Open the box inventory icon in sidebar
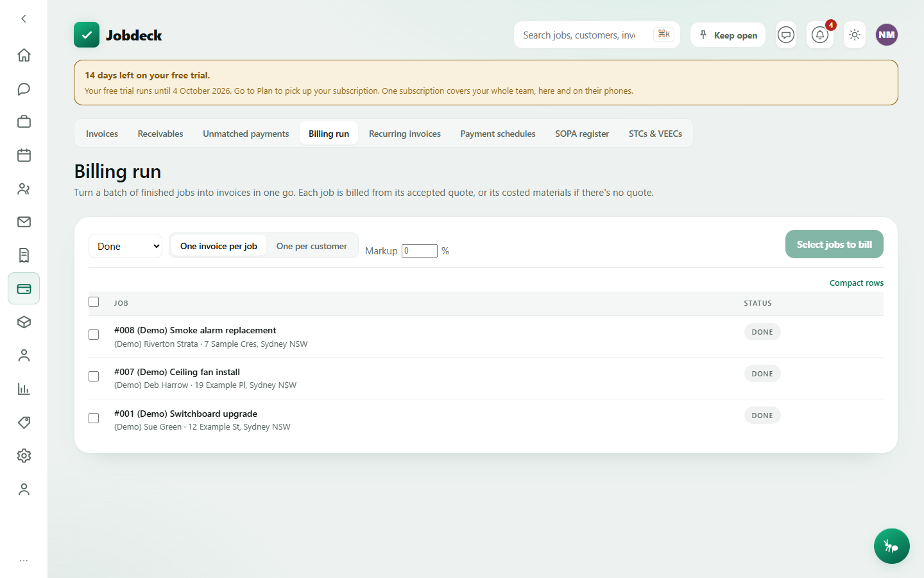Screen dimensions: 924x578 pos(24,322)
